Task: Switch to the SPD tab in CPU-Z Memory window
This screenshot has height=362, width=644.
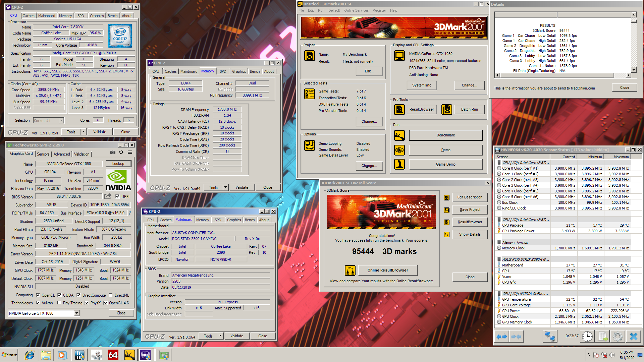Action: [223, 71]
